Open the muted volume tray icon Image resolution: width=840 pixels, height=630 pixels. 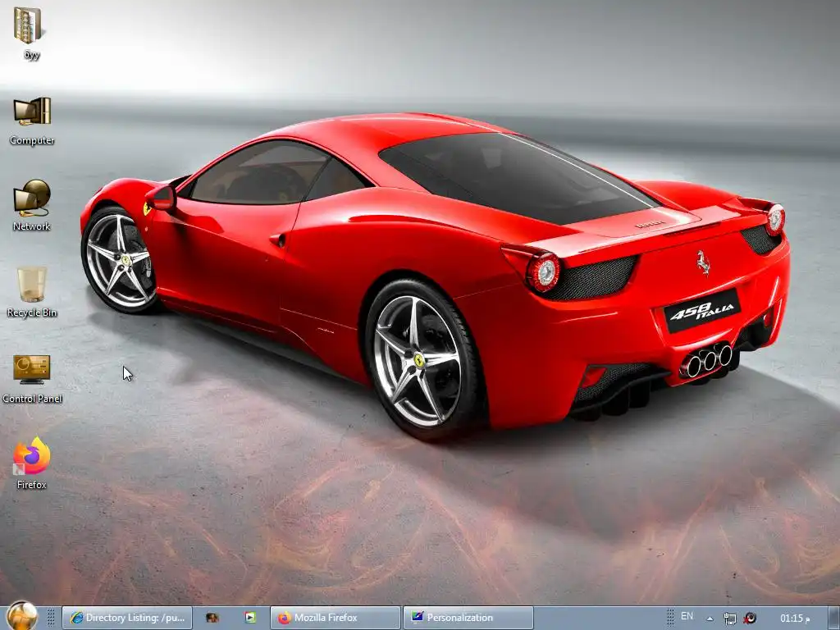coord(750,619)
